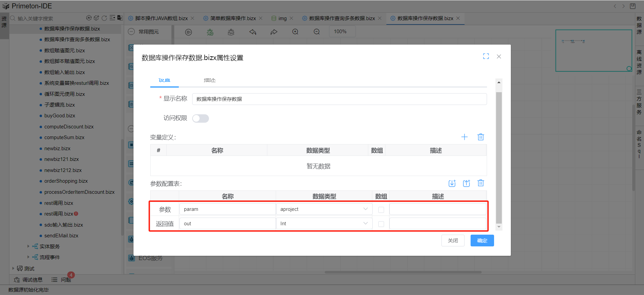Click the export icon above parameter table
Screen dimensions: 644x295
(466, 183)
